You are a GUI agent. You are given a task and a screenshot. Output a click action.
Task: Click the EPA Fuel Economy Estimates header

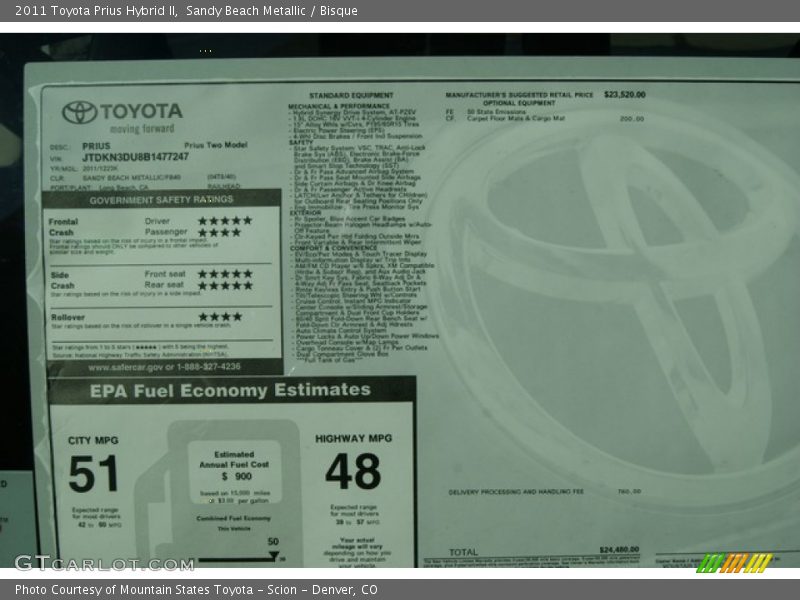231,391
